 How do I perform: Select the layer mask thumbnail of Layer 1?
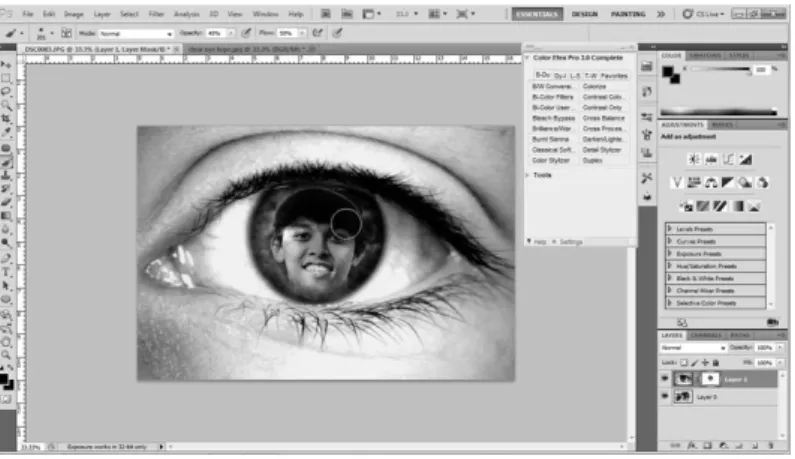[710, 379]
